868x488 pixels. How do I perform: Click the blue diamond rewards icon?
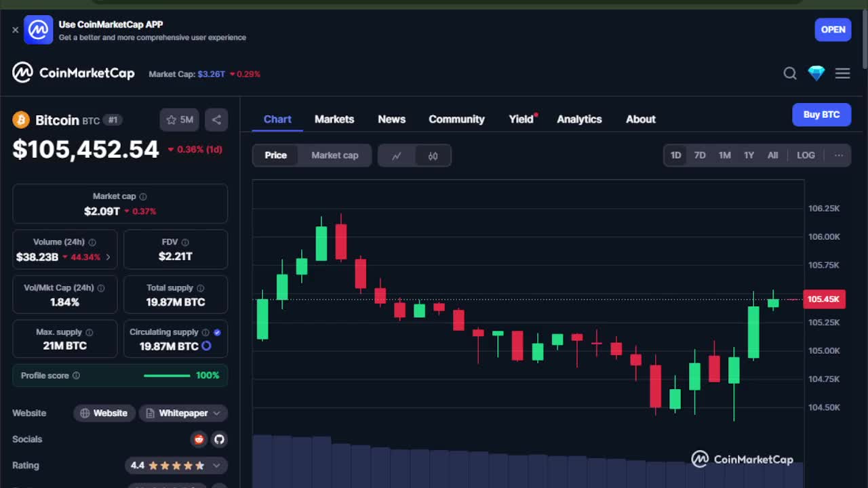tap(816, 73)
